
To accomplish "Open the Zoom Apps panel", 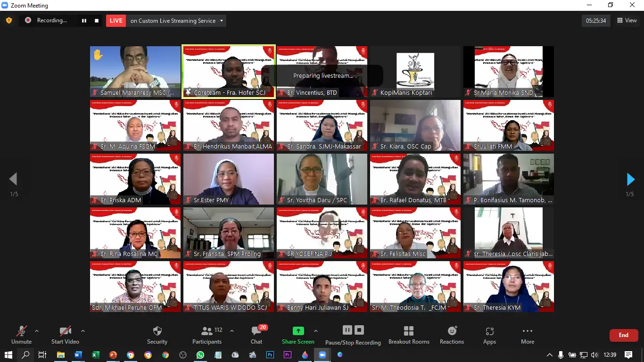I will 489,335.
